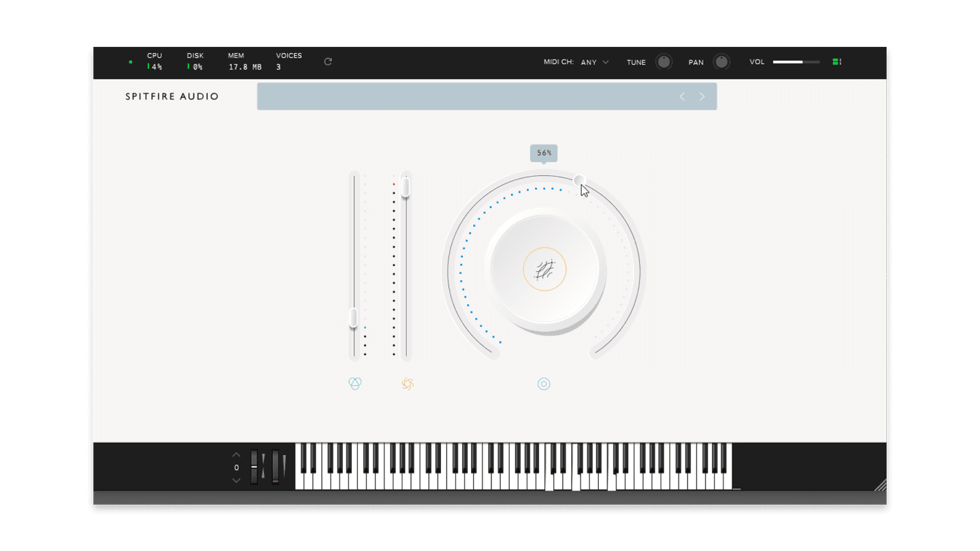Click the green status dot left of CPU
This screenshot has height=551, width=980.
pos(131,62)
